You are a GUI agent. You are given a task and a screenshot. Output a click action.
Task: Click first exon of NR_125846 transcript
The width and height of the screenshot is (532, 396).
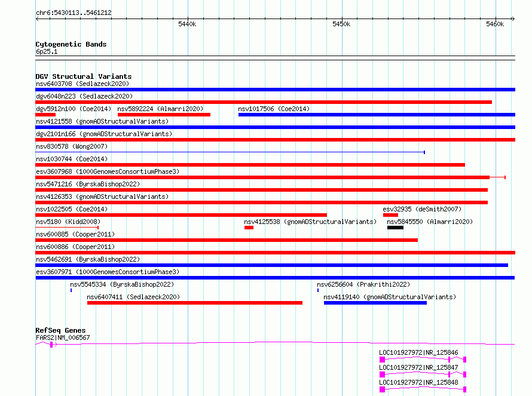click(382, 360)
